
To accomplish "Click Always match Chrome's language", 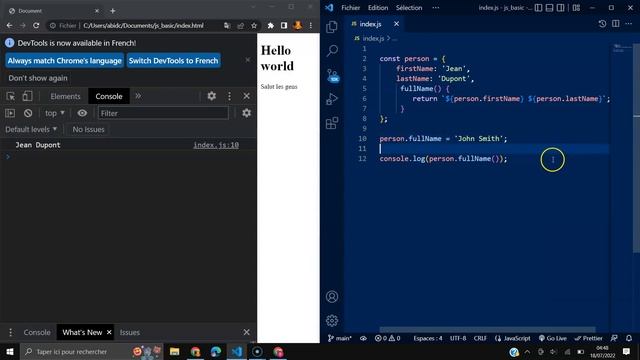I will (64, 61).
